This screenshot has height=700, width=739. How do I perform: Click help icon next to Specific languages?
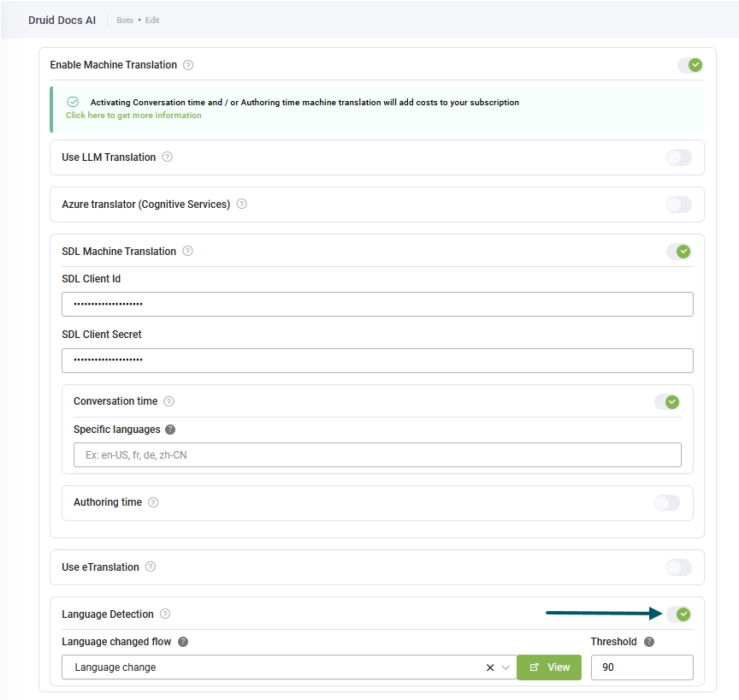170,430
